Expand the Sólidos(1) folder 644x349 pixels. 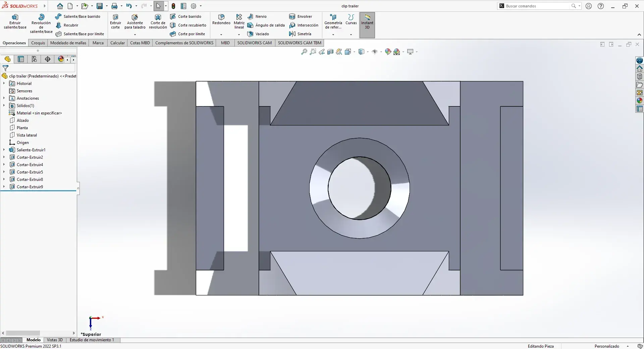[x=4, y=106]
